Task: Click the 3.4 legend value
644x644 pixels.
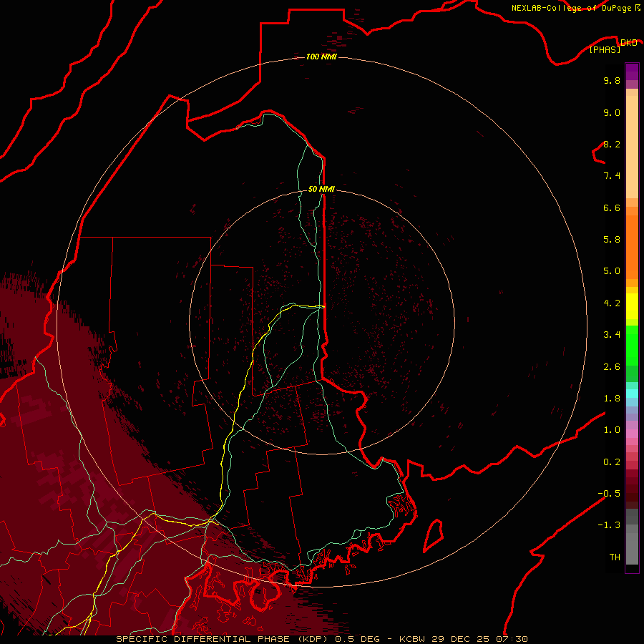Action: [x=612, y=334]
